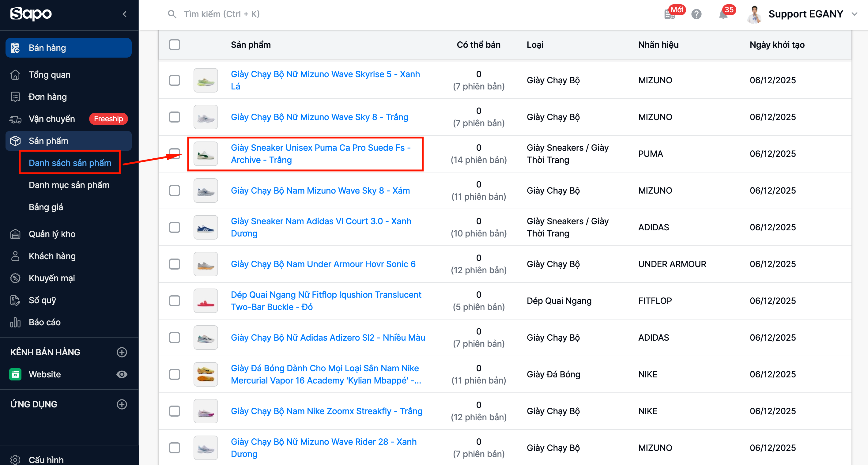Add a new sales channel with plus
The image size is (868, 465).
(x=122, y=352)
